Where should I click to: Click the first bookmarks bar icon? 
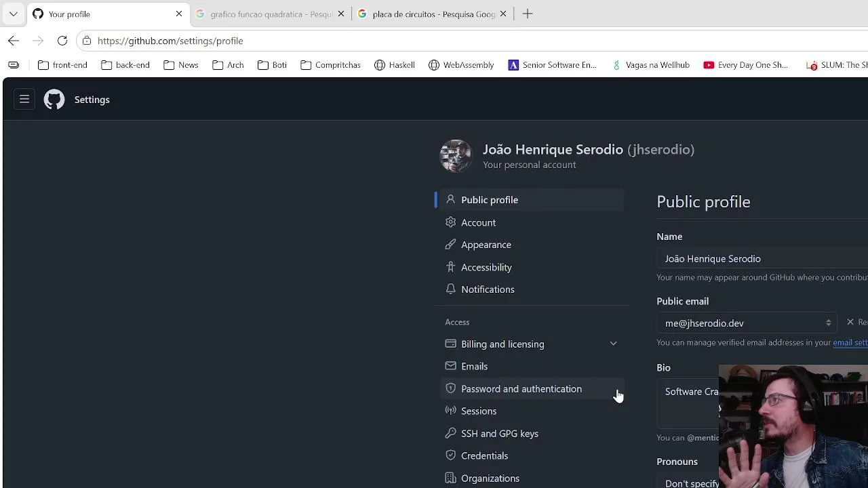[14, 65]
